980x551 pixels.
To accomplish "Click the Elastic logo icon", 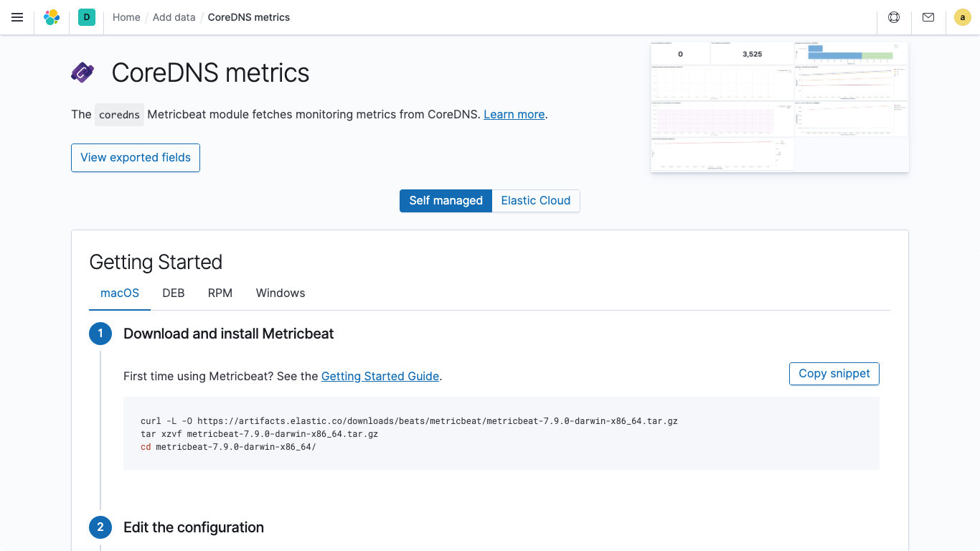I will 52,17.
